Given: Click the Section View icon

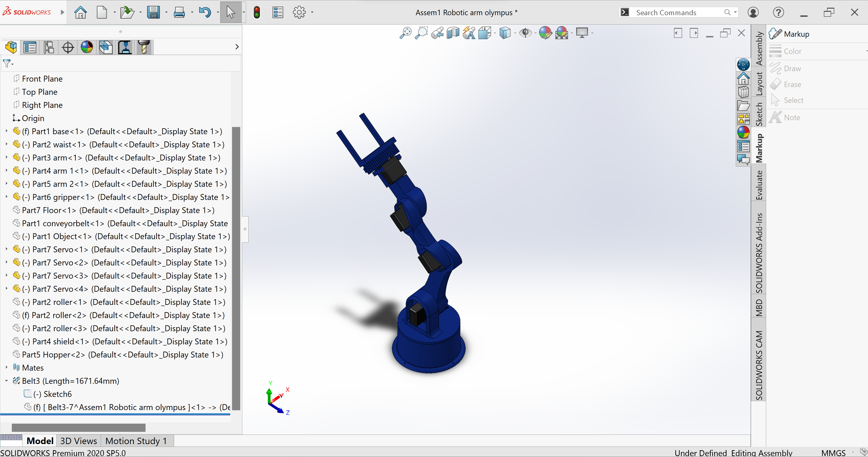Looking at the screenshot, I should [453, 33].
